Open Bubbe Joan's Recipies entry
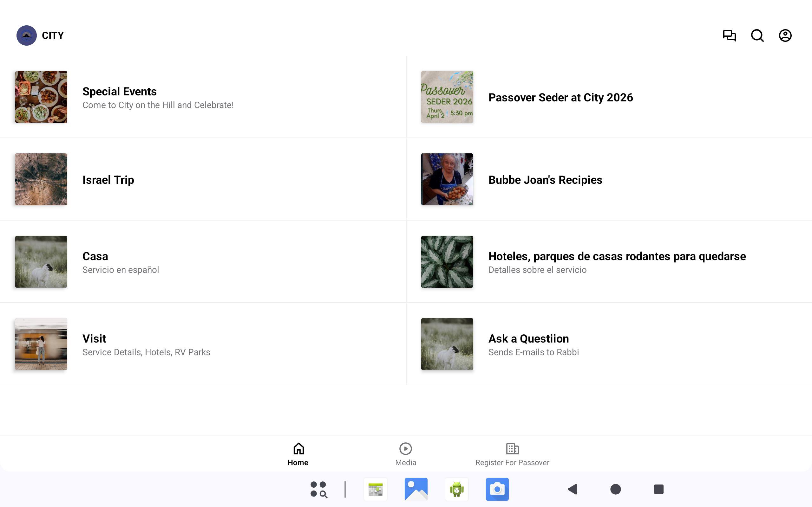The width and height of the screenshot is (812, 507). 545,180
